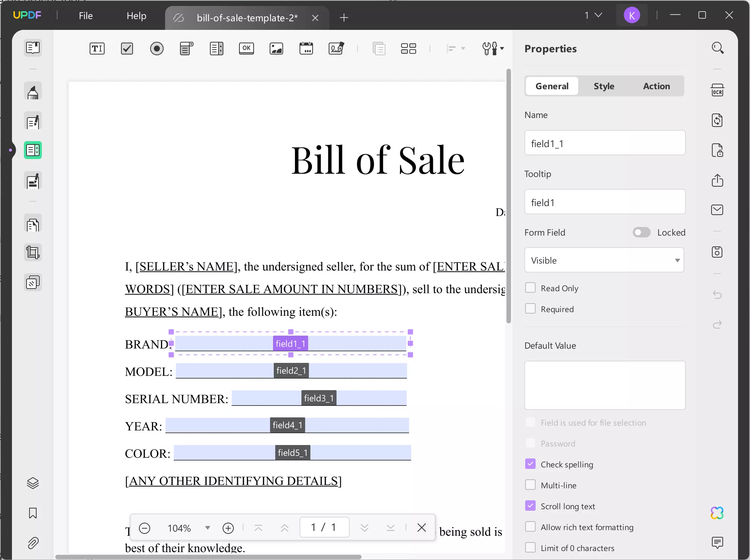Expand the form tools settings dropdown
750x560 pixels.
pyautogui.click(x=502, y=49)
